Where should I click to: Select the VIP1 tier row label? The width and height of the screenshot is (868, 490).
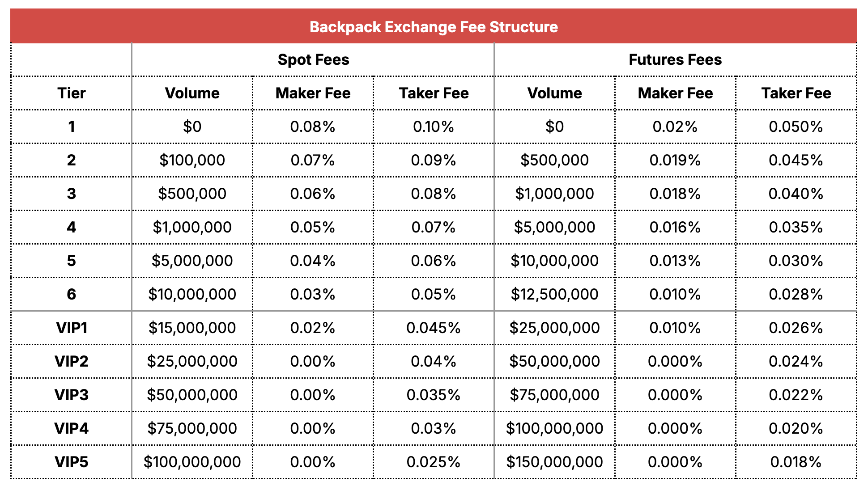pyautogui.click(x=71, y=328)
